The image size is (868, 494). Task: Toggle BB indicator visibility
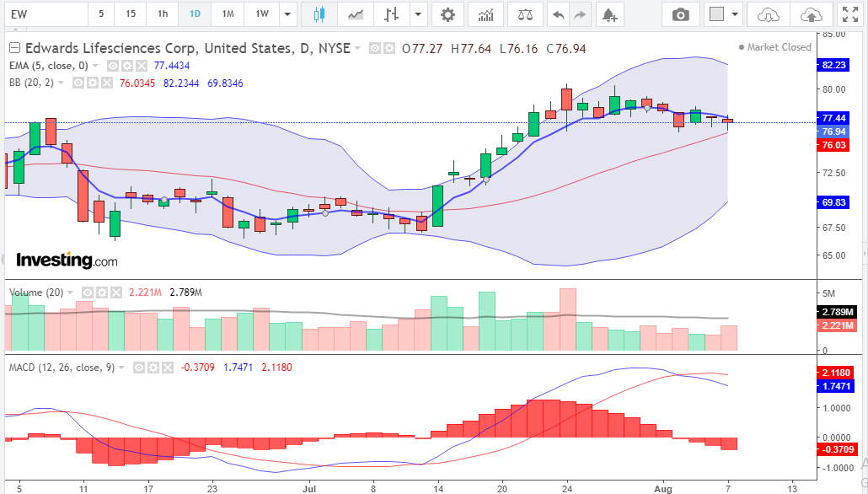click(78, 83)
